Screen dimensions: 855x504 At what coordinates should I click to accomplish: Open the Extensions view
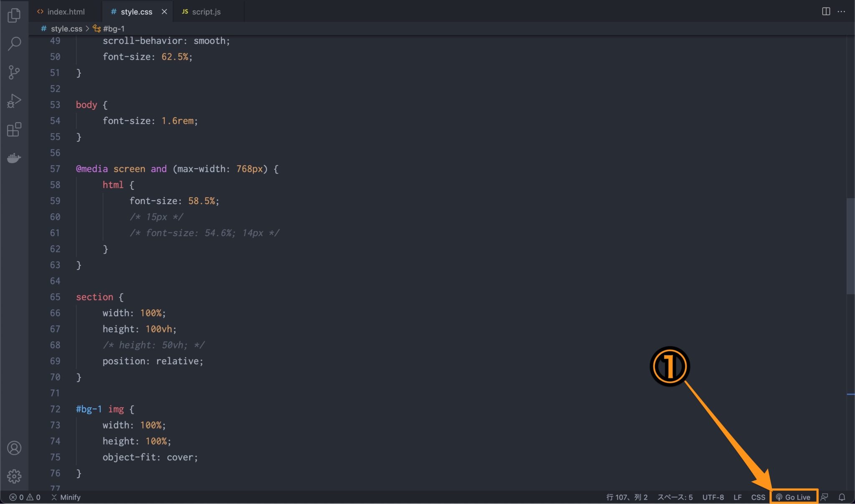pyautogui.click(x=14, y=129)
